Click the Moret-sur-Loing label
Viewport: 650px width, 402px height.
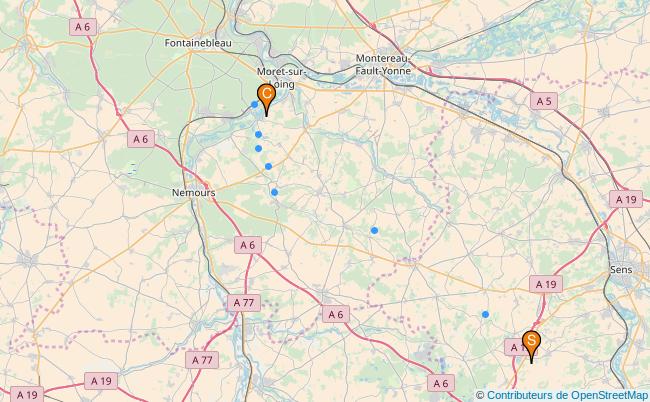point(282,78)
